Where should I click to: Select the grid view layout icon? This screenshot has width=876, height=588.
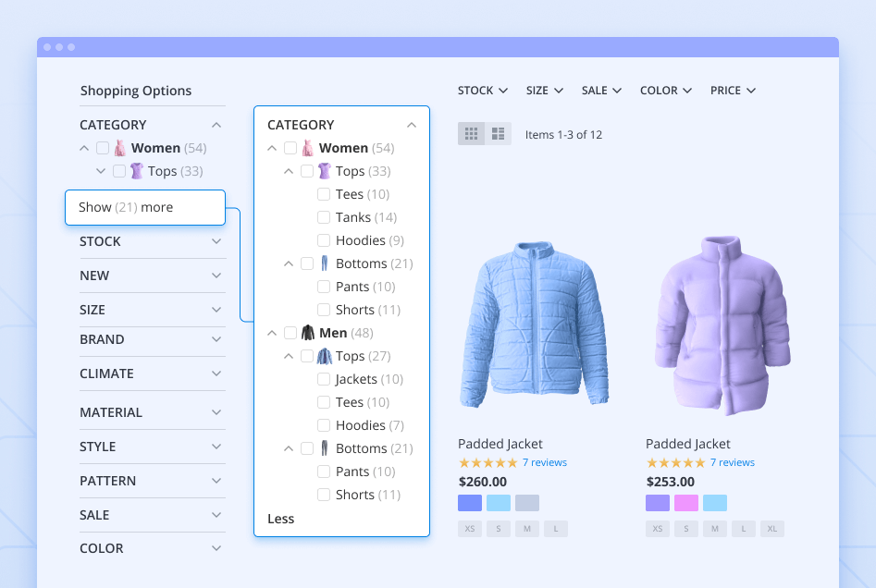(471, 133)
